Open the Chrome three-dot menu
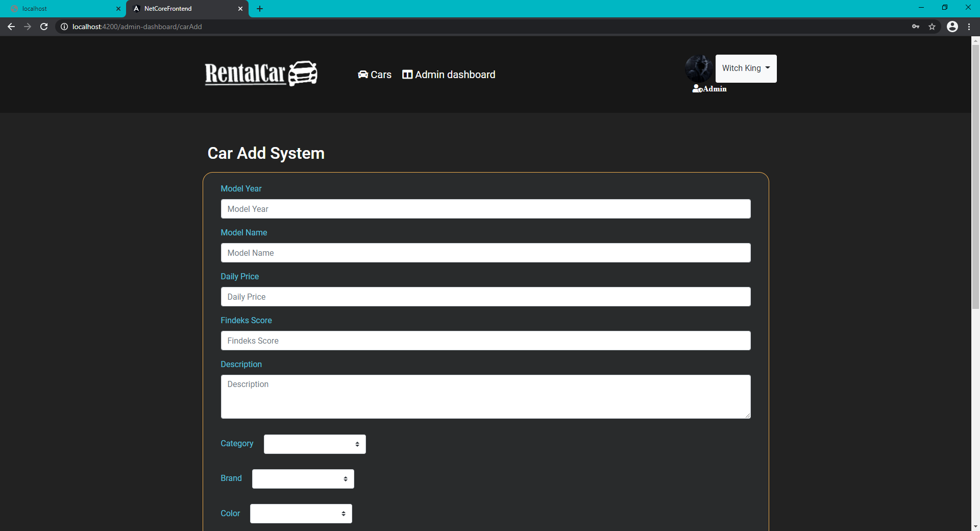Screen dimensions: 980x531 tap(969, 27)
